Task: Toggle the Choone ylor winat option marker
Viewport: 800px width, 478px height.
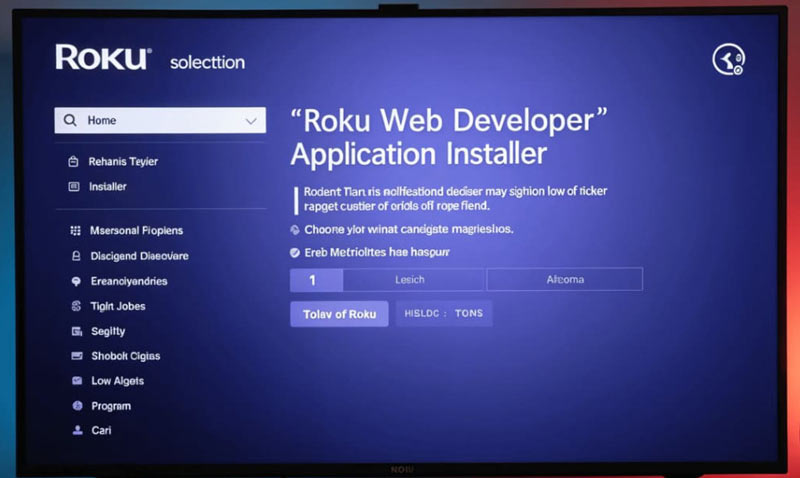Action: (295, 230)
